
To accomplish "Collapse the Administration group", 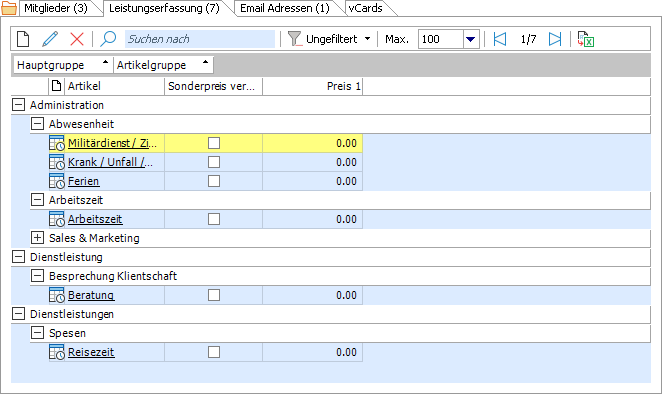I will pyautogui.click(x=19, y=105).
